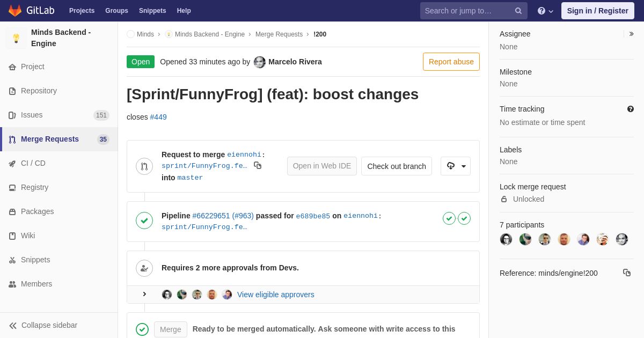Click the Check out branch button
Viewport: 644px width, 338px height.
click(397, 166)
